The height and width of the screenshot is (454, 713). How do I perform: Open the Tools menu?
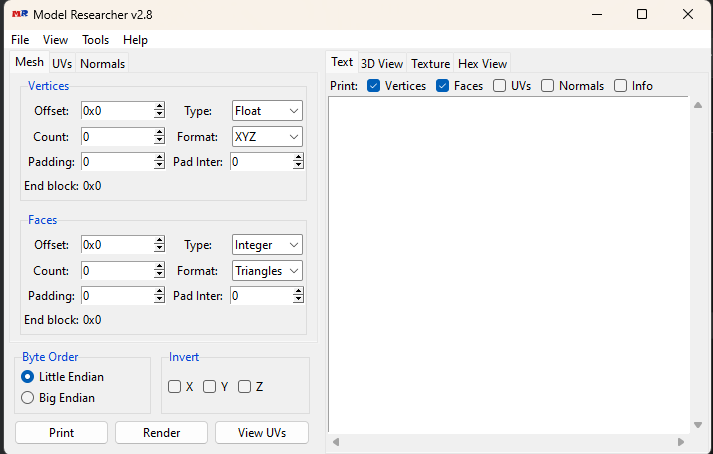[x=96, y=40]
